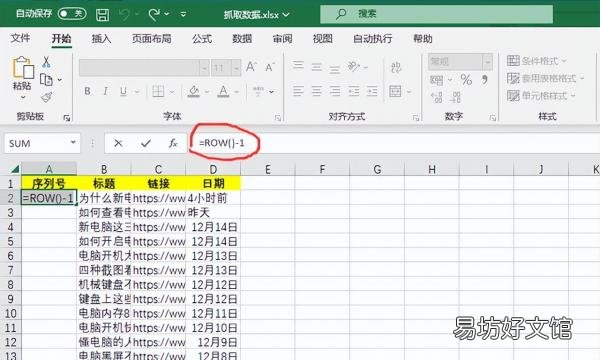This screenshot has height=360, width=600.
Task: Click the Redo arrow icon
Action: [154, 15]
